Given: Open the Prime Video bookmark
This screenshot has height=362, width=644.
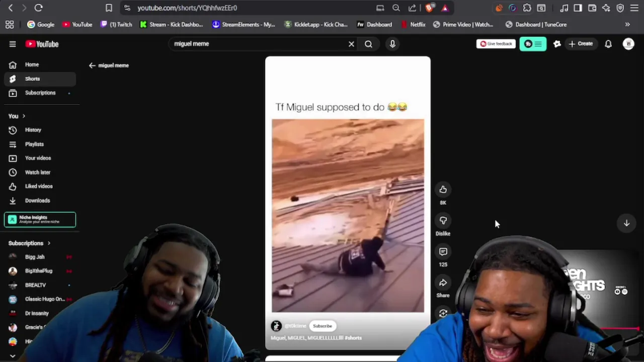Looking at the screenshot, I should [463, 24].
